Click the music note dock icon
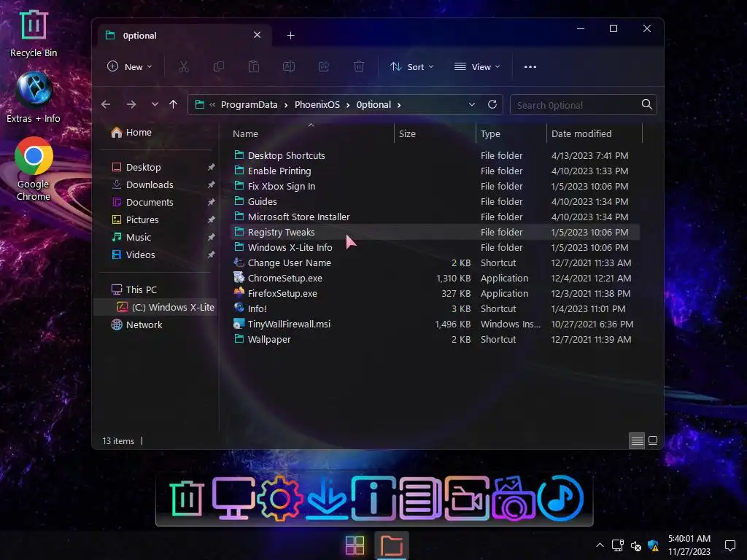747x560 pixels. 560,498
